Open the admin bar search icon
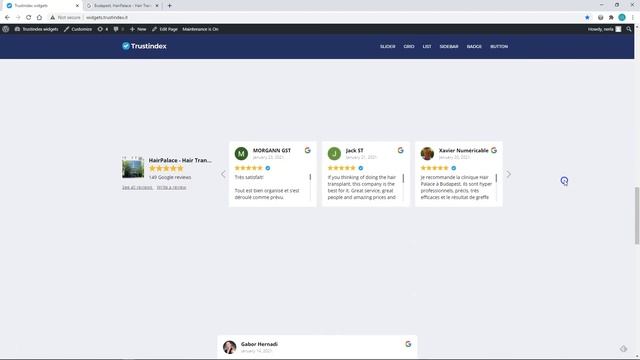 point(629,29)
